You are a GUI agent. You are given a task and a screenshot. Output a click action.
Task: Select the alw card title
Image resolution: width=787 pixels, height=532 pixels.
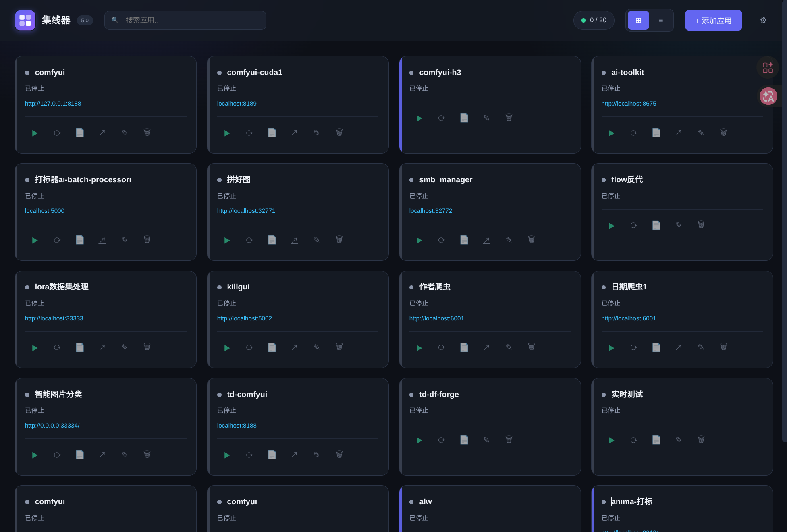pos(425,501)
